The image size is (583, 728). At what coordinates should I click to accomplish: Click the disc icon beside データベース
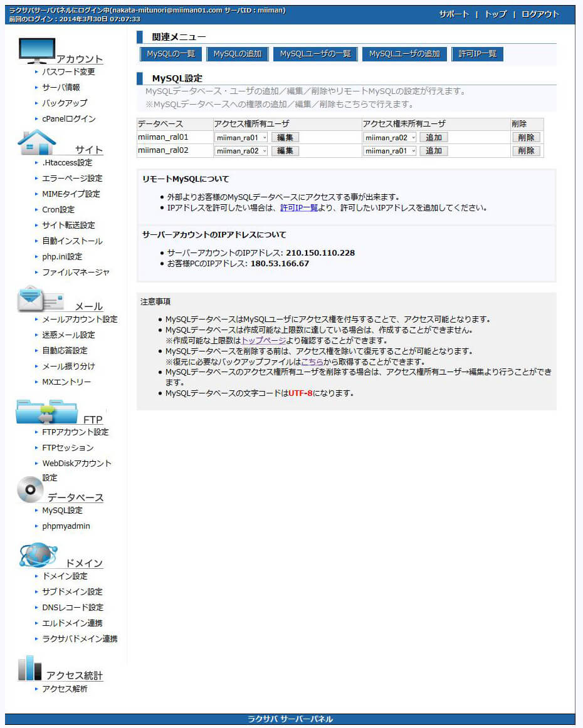[30, 489]
